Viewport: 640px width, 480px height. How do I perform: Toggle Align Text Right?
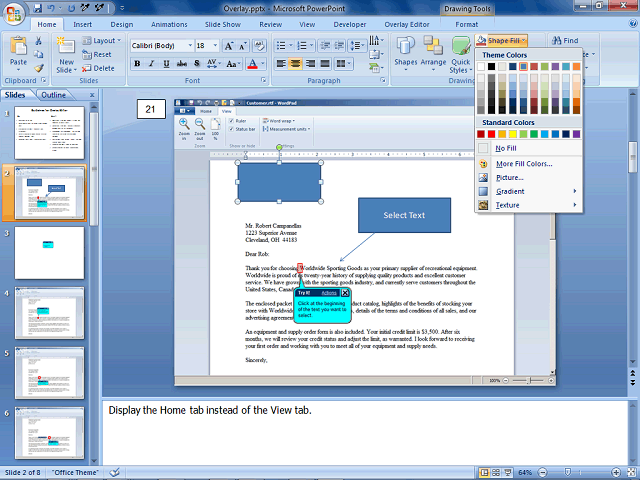(x=310, y=64)
